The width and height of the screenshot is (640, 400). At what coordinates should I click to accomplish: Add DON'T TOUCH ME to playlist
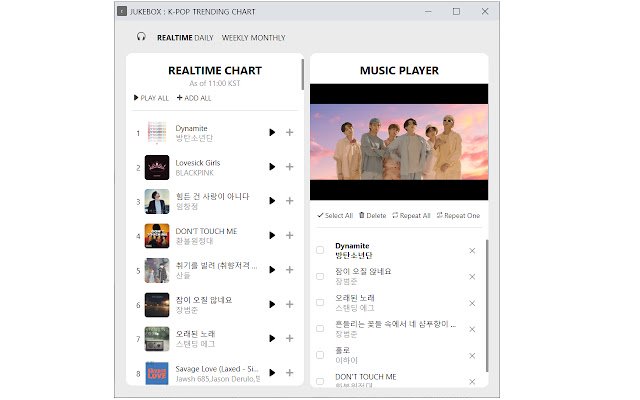289,236
